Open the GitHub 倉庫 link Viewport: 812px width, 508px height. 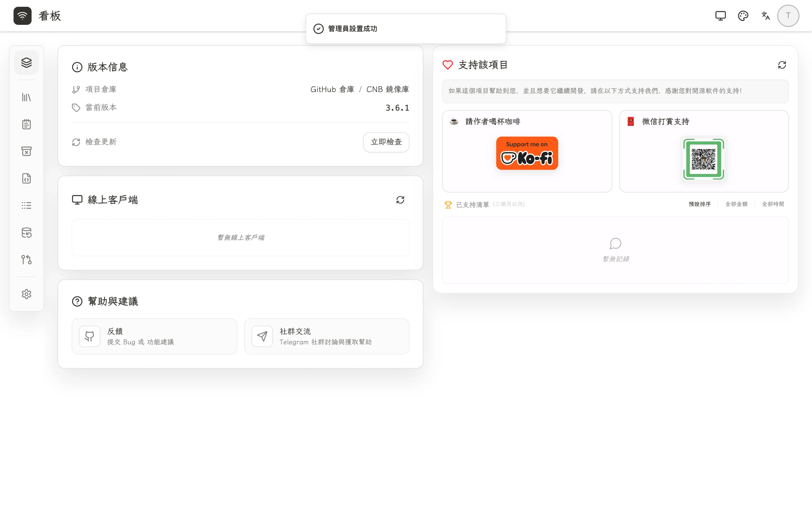point(332,89)
